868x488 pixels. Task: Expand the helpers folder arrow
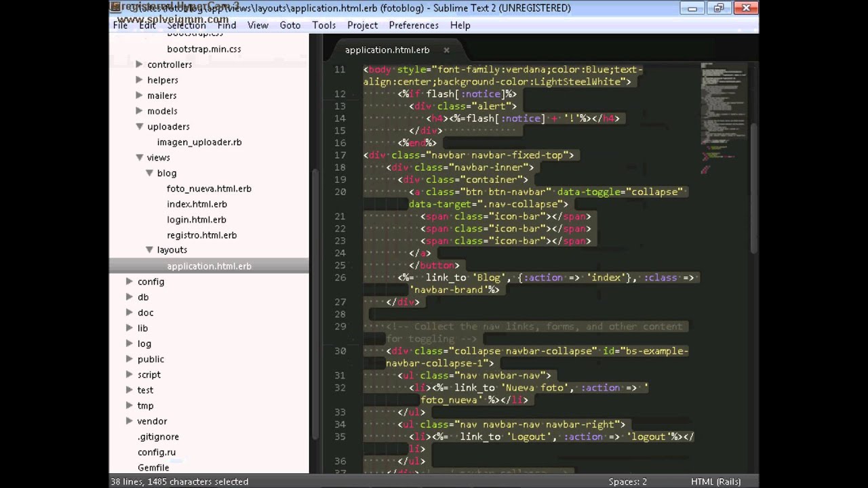139,80
